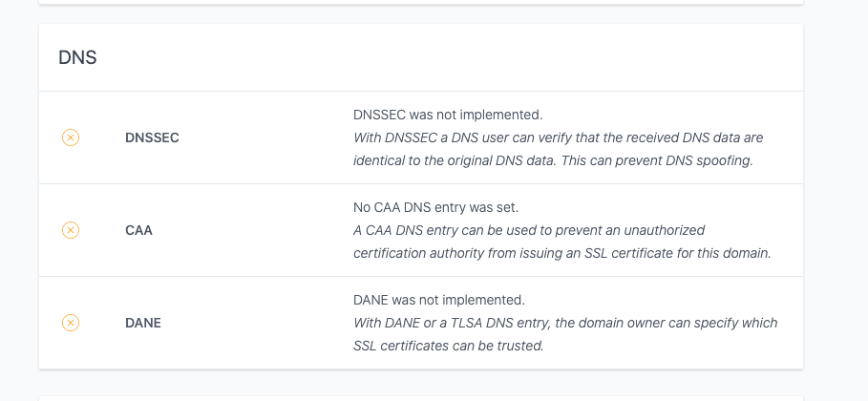The image size is (868, 401).
Task: Click the line 'identical to the original DNS data'
Action: pyautogui.click(x=553, y=160)
